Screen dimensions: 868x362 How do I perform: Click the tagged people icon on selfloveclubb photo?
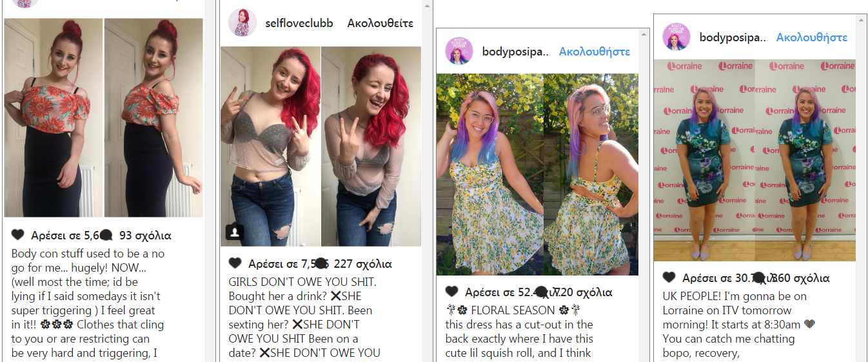pyautogui.click(x=233, y=232)
